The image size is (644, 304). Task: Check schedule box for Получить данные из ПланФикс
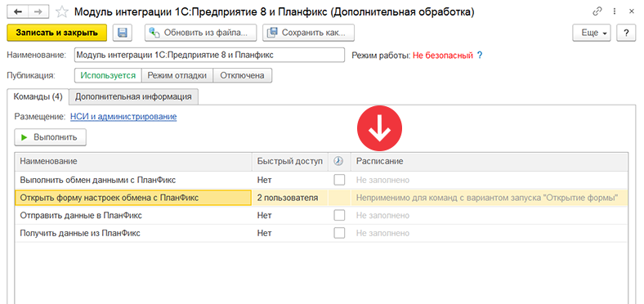coord(339,233)
